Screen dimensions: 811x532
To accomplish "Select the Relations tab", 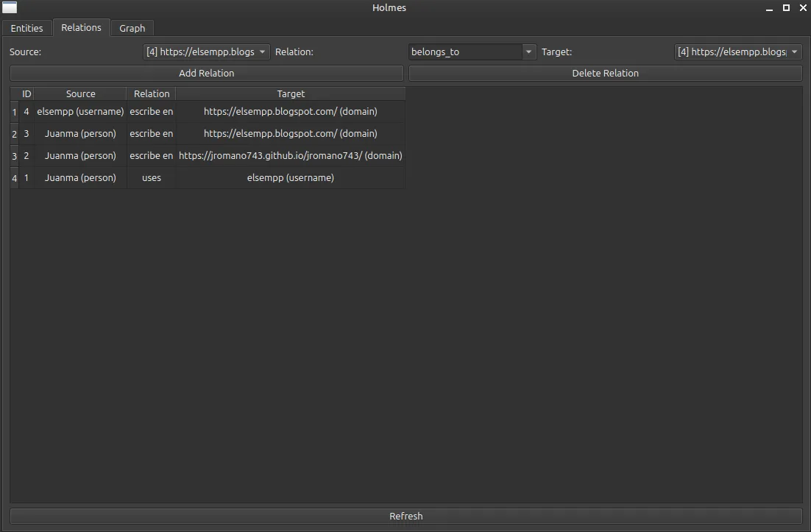I will (x=81, y=27).
